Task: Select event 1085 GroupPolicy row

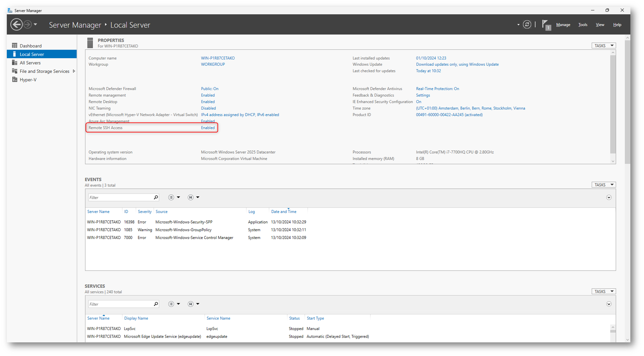Action: click(197, 230)
